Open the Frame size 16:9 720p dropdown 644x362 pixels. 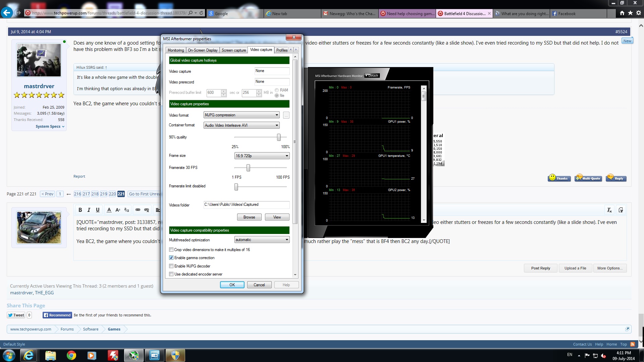pyautogui.click(x=262, y=156)
